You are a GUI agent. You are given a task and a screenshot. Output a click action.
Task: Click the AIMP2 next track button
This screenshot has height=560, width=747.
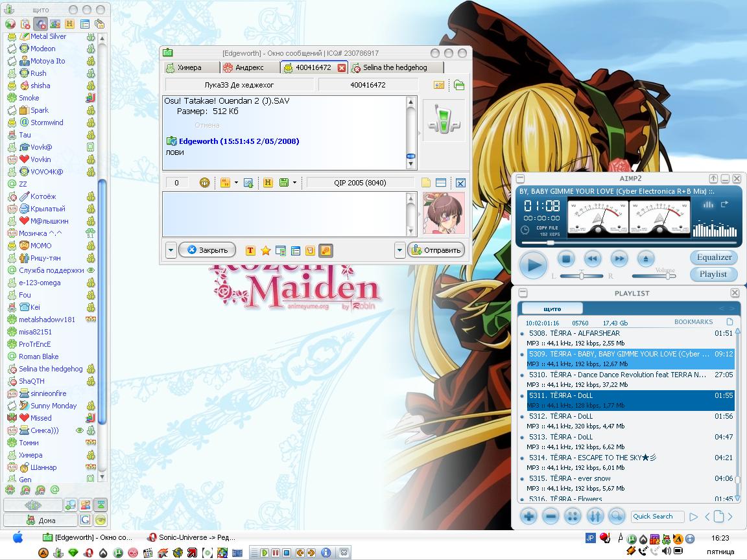pyautogui.click(x=619, y=259)
